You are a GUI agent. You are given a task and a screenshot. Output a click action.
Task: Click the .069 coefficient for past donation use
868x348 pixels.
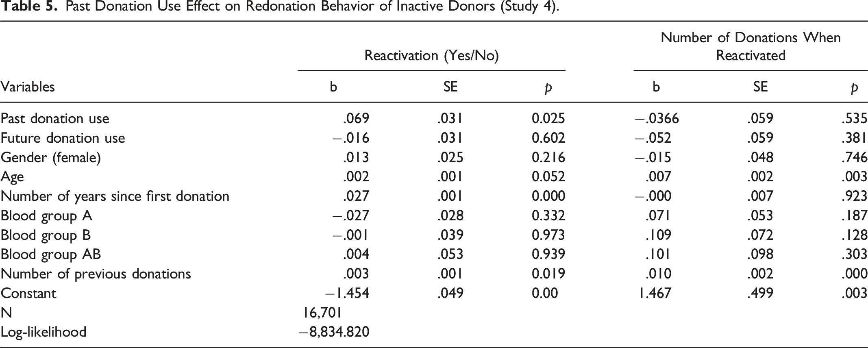click(357, 119)
